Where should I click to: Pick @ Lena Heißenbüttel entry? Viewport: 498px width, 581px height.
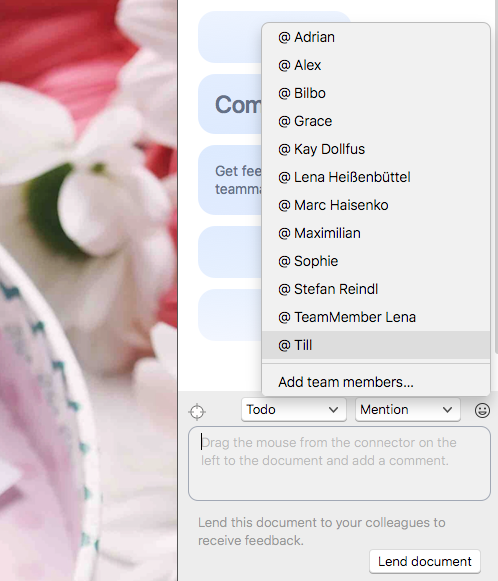[x=376, y=177]
